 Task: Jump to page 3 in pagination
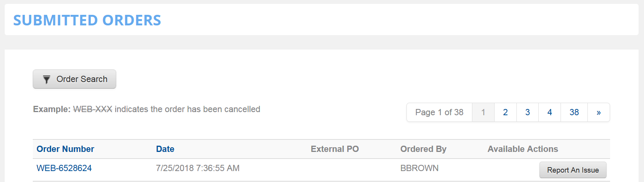[527, 112]
